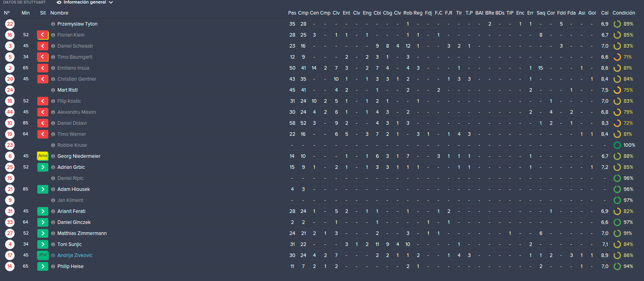The width and height of the screenshot is (644, 281).
Task: Click info icon next to Mart Ristl
Action: coord(53,90)
